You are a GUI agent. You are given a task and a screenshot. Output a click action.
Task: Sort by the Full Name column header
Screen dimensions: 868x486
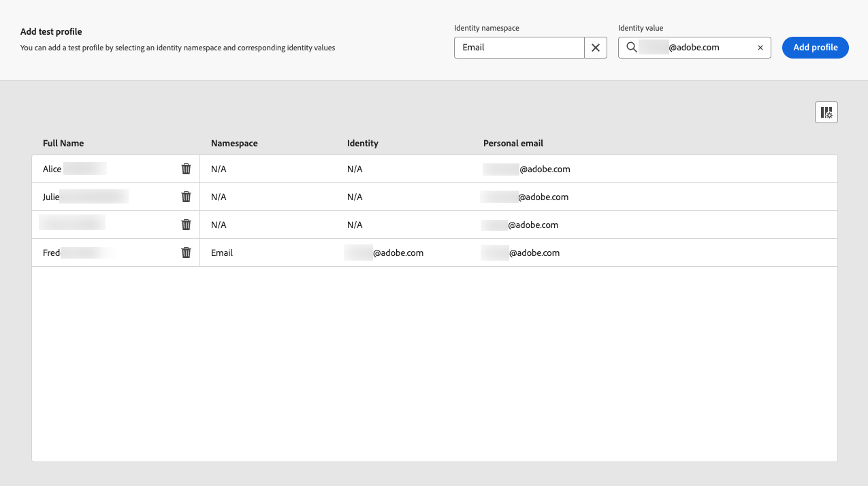pyautogui.click(x=63, y=143)
